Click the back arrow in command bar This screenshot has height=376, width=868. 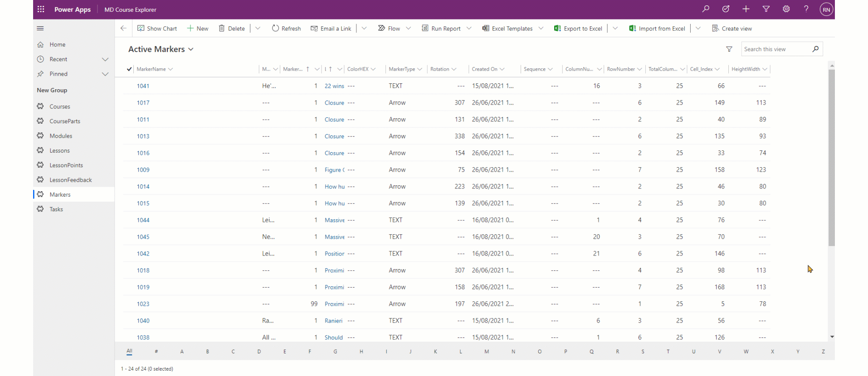123,28
